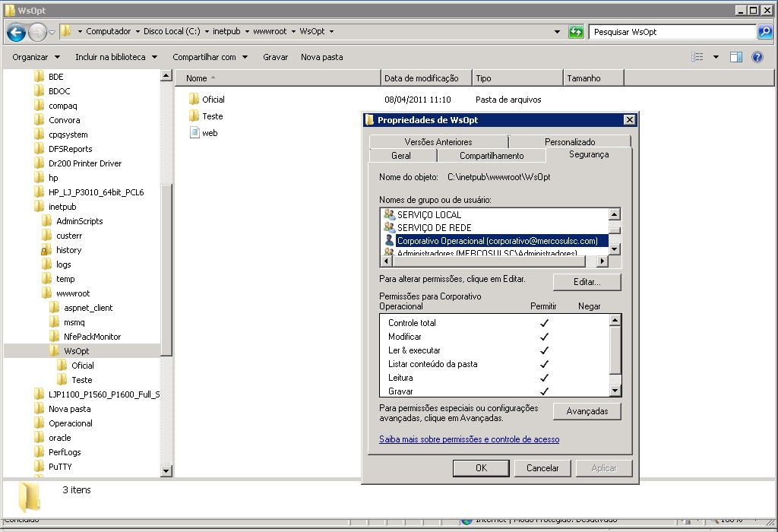
Task: Open Compartilhar com dropdown
Action: [x=209, y=57]
